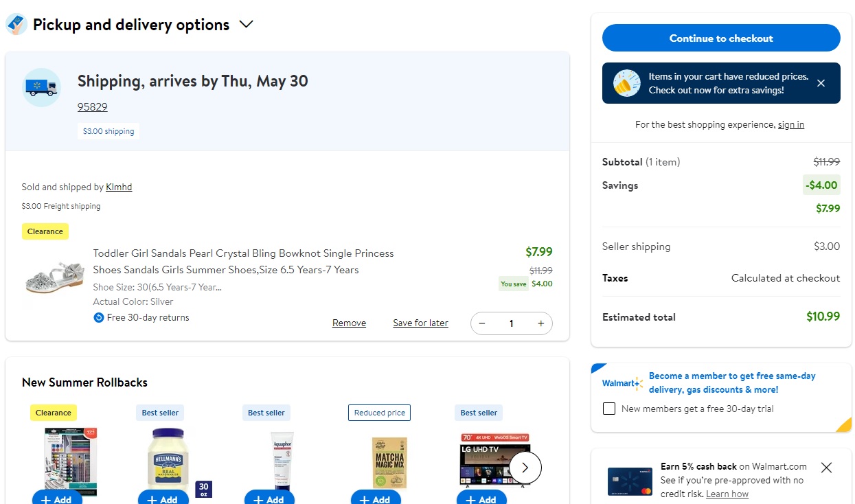Enable the free 30-day trial checkbox
Image resolution: width=855 pixels, height=504 pixels.
608,409
